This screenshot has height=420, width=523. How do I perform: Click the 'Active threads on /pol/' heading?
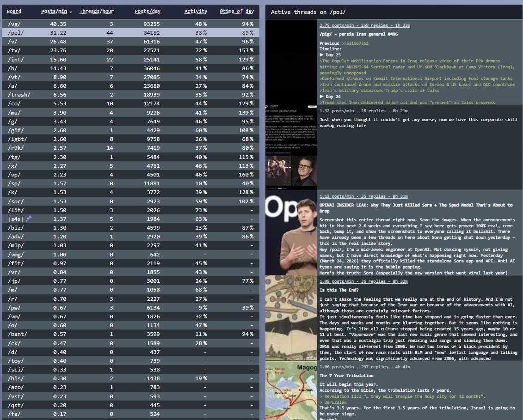(x=308, y=12)
